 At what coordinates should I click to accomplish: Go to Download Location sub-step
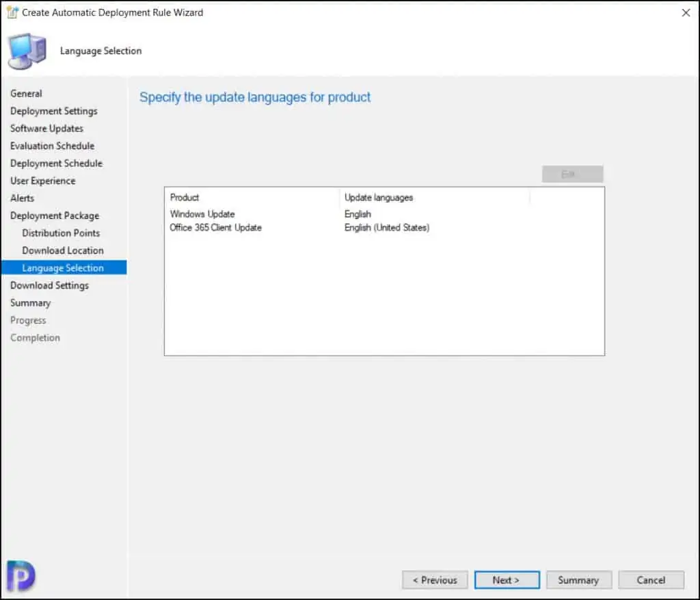[x=63, y=250]
